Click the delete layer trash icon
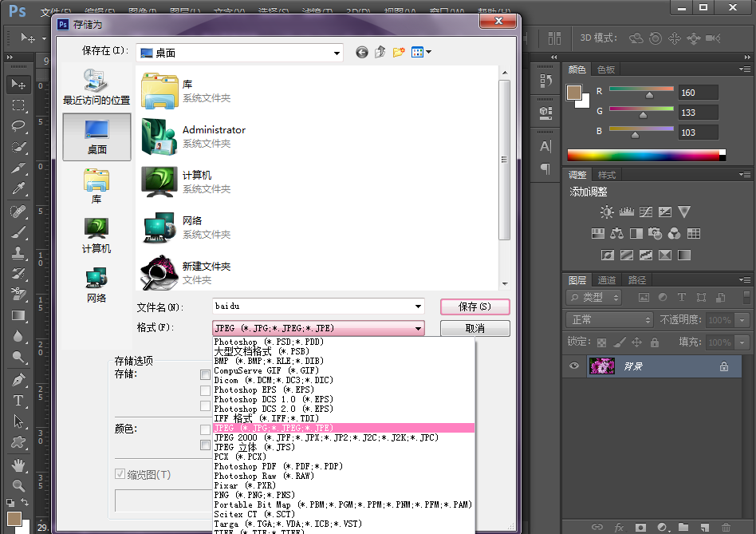Viewport: 756px width, 534px height. point(726,528)
